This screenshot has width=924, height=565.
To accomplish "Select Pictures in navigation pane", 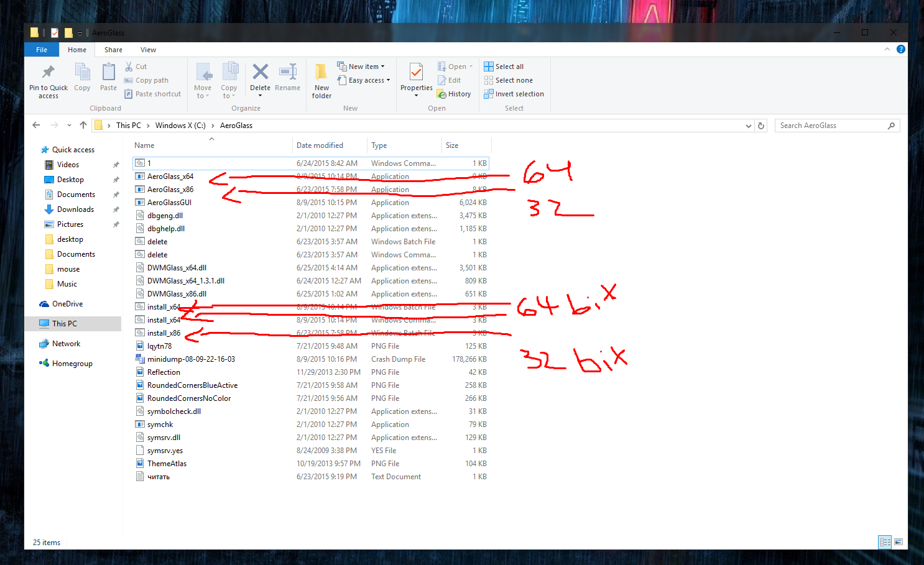I will tap(70, 224).
